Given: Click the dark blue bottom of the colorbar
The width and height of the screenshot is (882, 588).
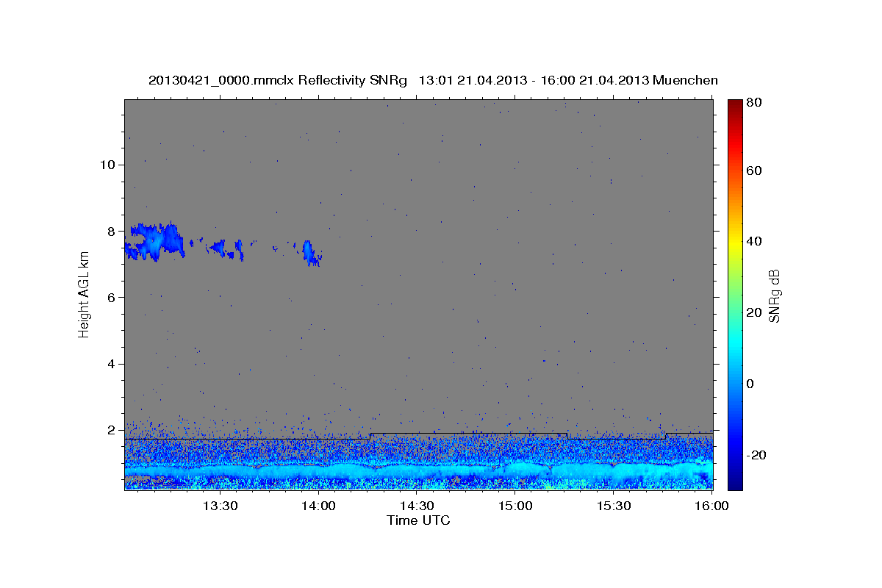Looking at the screenshot, I should [735, 478].
